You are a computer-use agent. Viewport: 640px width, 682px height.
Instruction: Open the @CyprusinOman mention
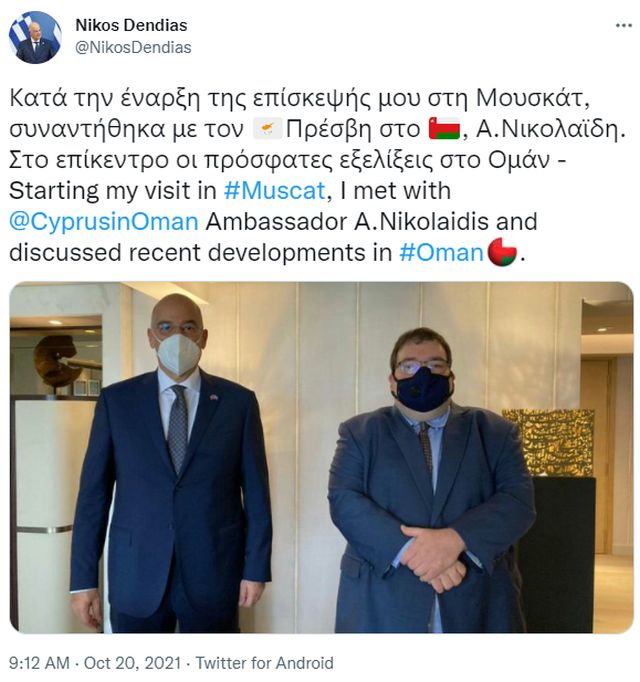104,221
